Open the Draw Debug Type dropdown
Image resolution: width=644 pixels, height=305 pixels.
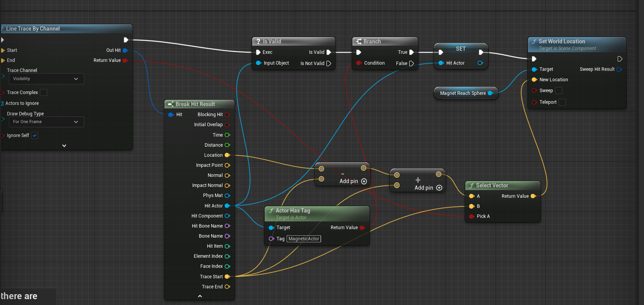point(46,122)
